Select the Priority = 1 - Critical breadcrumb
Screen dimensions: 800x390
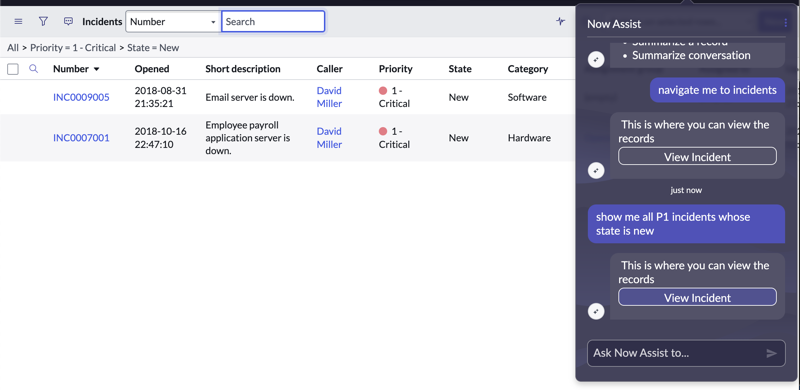point(73,47)
